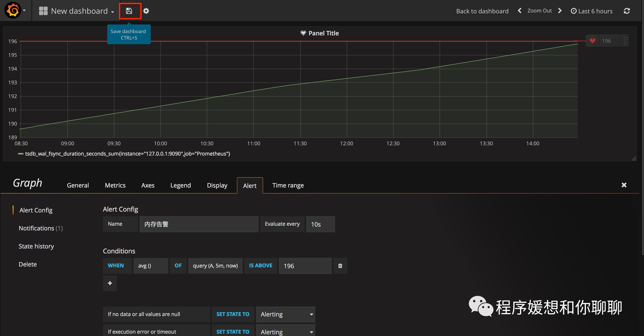Open the Last 6 hours time picker
644x336 pixels.
click(592, 11)
